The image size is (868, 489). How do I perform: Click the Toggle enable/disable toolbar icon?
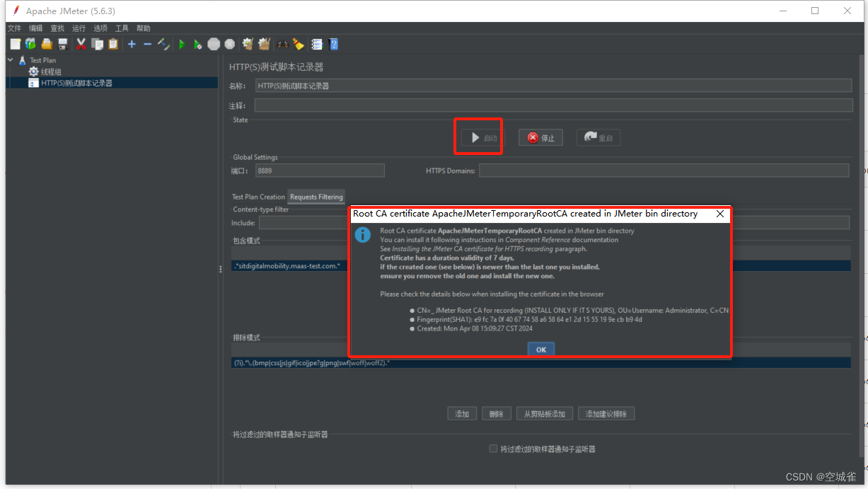point(163,44)
